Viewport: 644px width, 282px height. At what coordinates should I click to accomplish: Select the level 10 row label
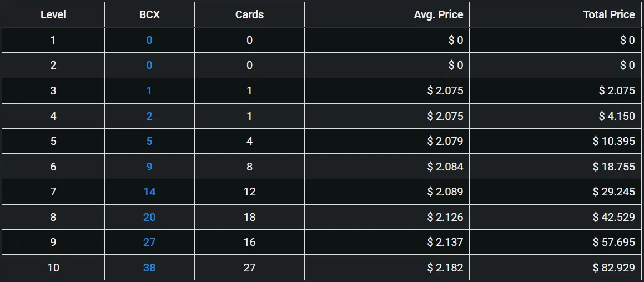pos(53,268)
